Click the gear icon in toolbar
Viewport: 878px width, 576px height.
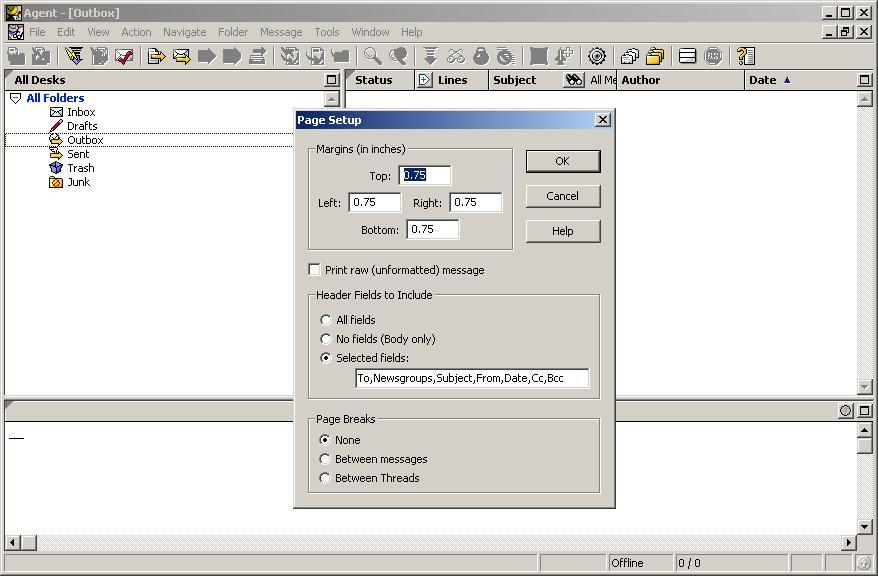tap(597, 56)
